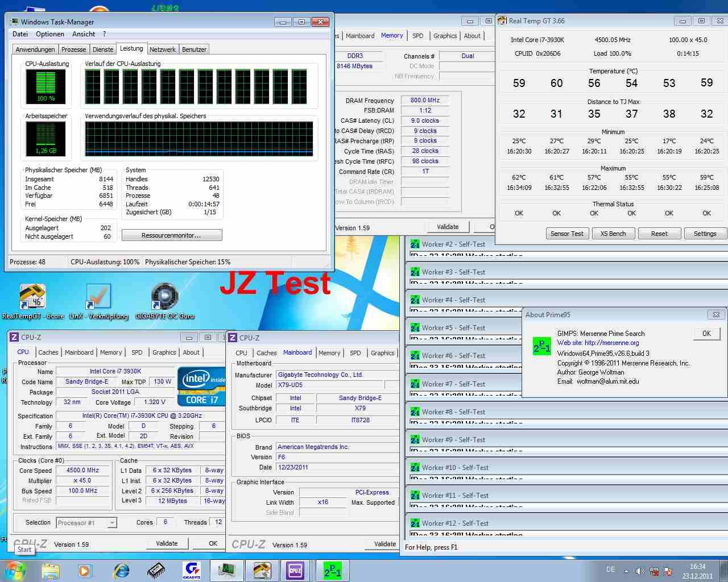The width and height of the screenshot is (728, 582).
Task: Select SPD tab in CPU-Z Mainboard window
Action: click(355, 353)
